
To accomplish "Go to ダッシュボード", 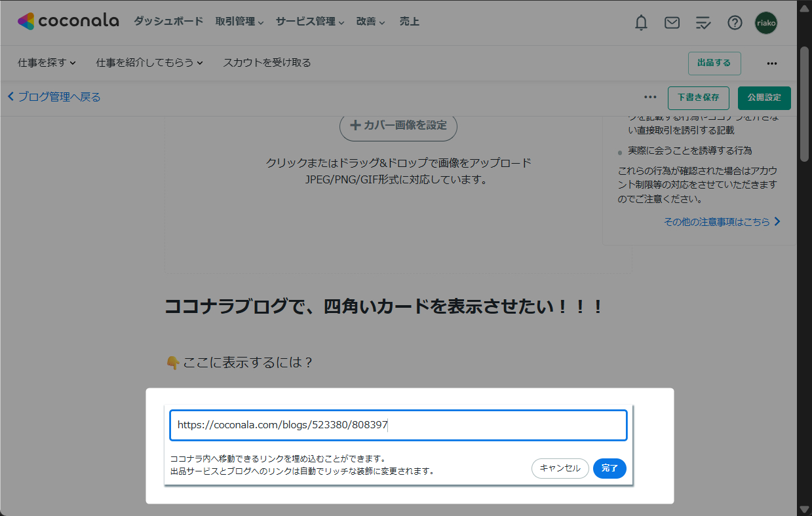I will [x=168, y=22].
